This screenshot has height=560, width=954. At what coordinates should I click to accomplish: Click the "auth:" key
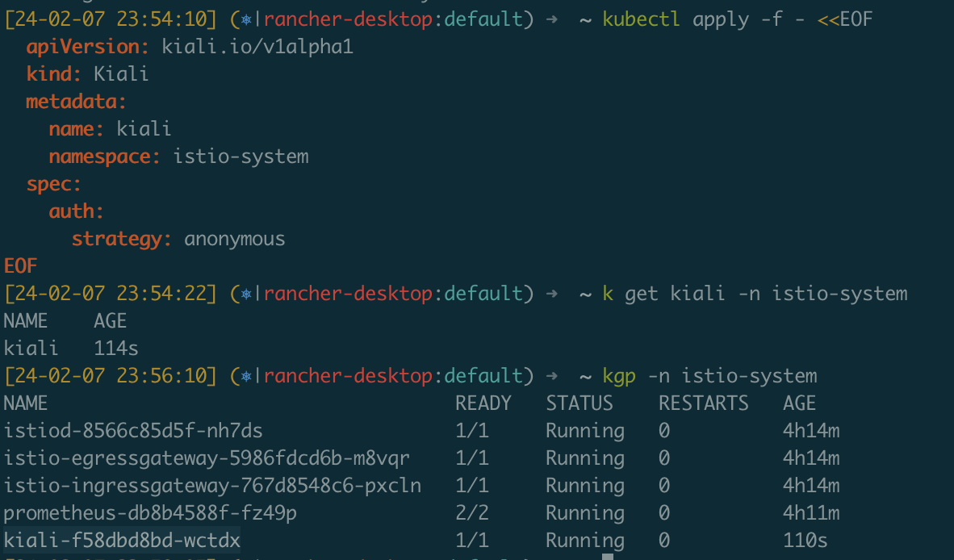click(77, 211)
